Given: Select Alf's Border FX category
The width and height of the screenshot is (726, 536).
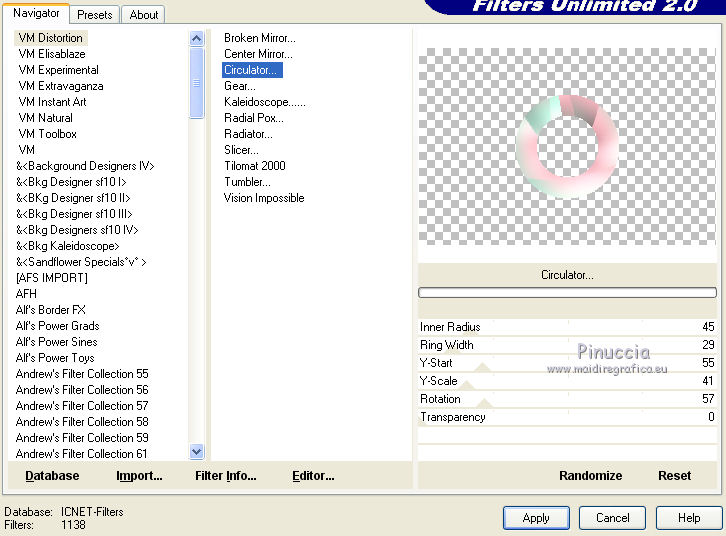Looking at the screenshot, I should pyautogui.click(x=50, y=310).
